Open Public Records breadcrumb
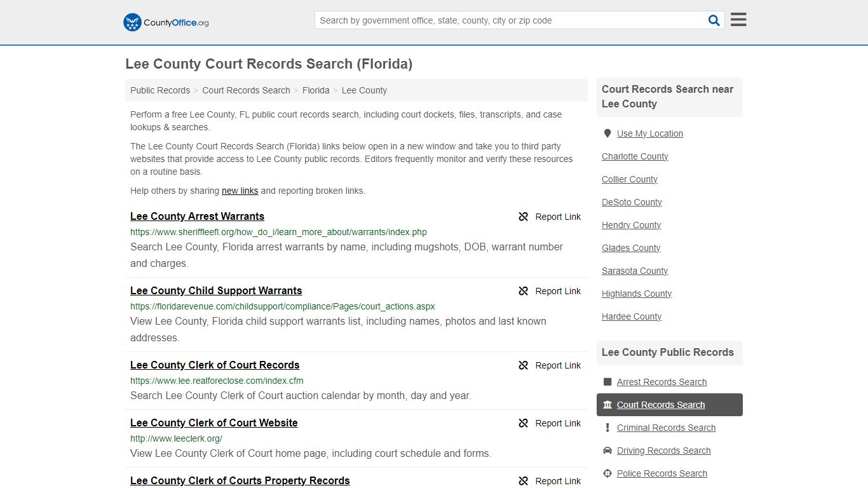This screenshot has height=488, width=868. click(160, 90)
